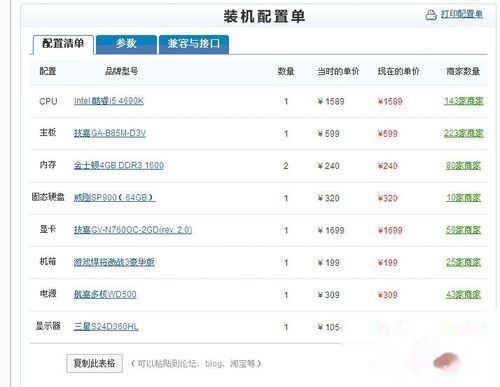Open the 威刚SP900 (64GB) link
This screenshot has height=387, width=500.
[114, 197]
